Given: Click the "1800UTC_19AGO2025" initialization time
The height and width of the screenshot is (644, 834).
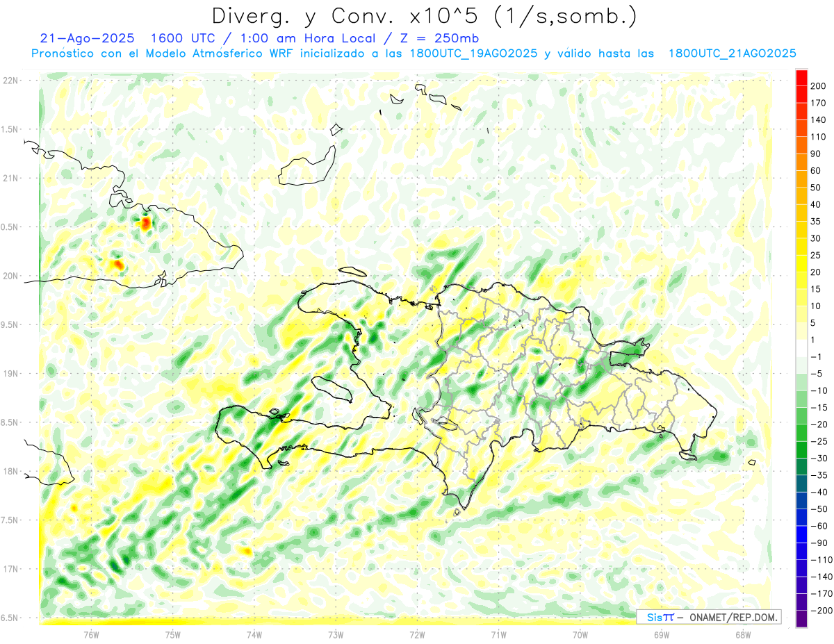Looking at the screenshot, I should pos(473,53).
